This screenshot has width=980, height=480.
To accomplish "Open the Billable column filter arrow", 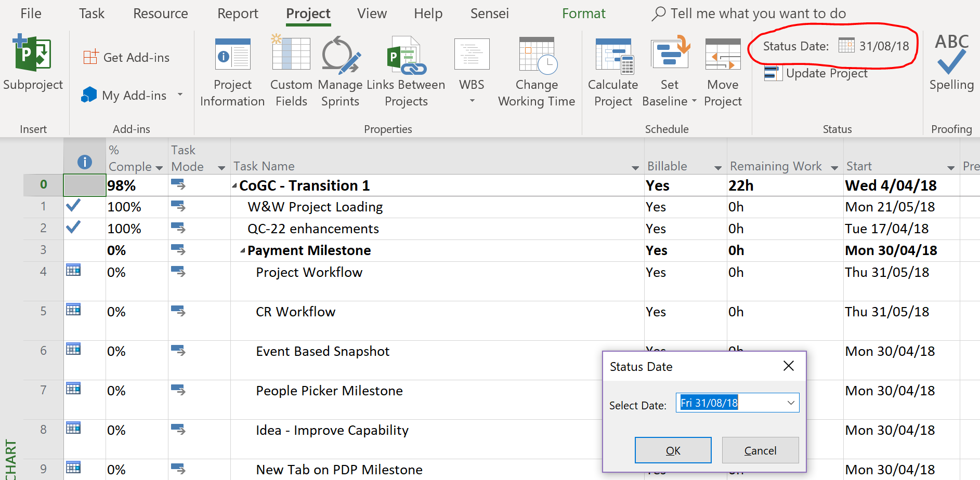I will click(718, 168).
